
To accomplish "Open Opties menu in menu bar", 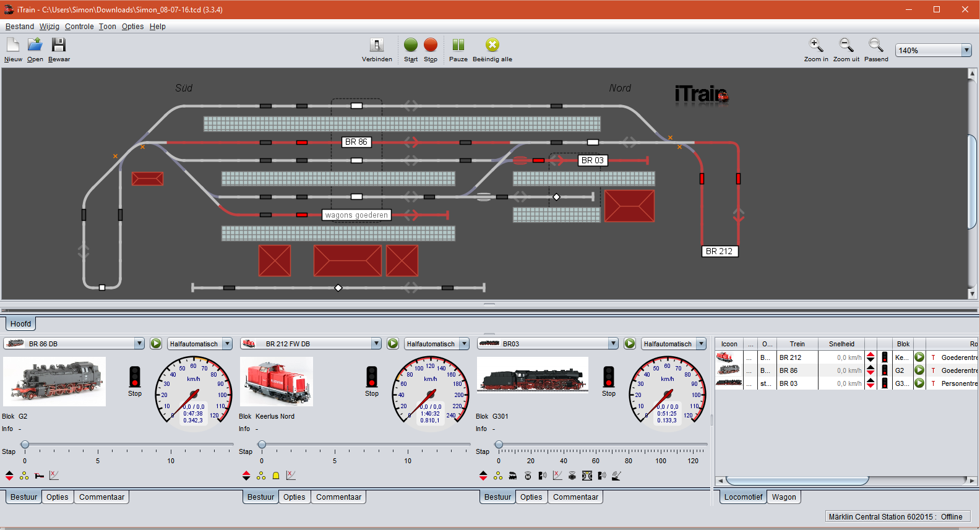I will [132, 27].
